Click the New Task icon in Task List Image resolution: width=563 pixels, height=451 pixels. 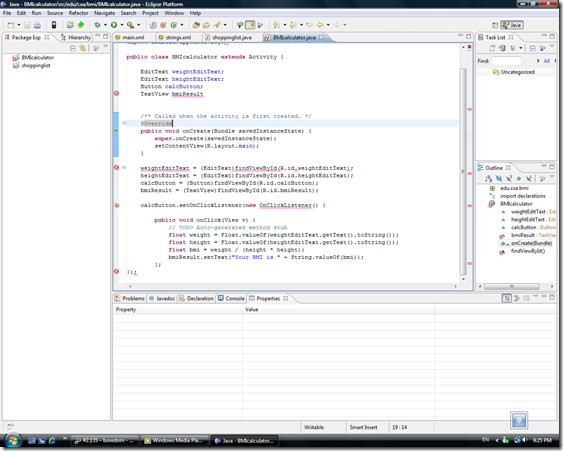click(493, 48)
